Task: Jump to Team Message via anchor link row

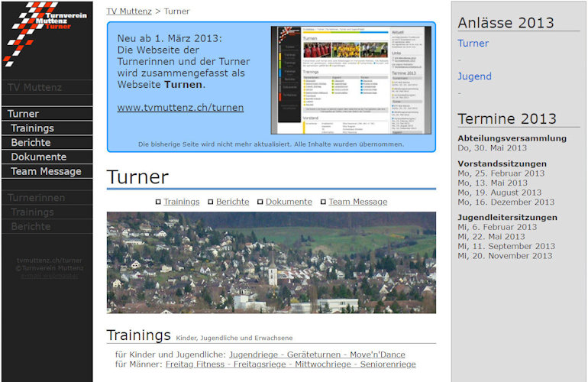Action: pos(358,202)
